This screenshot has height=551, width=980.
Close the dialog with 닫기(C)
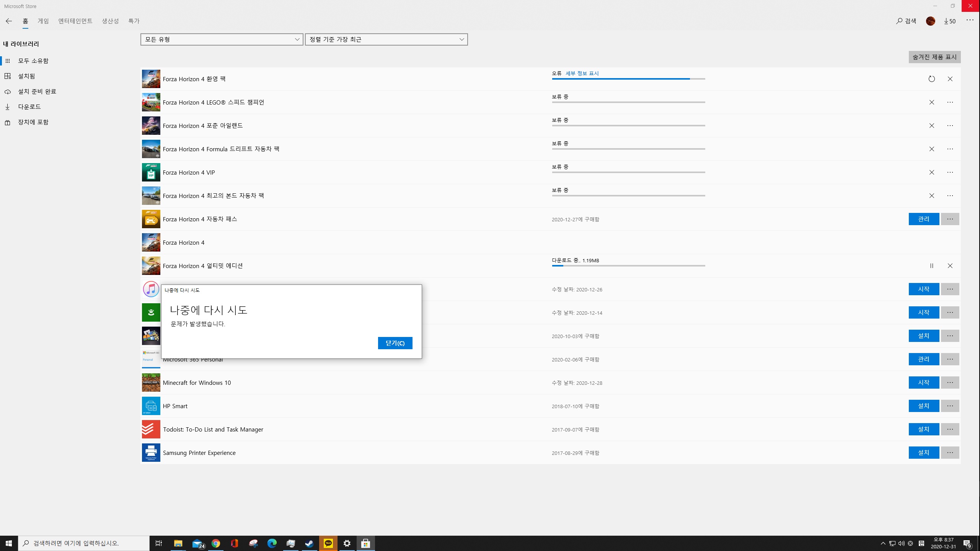point(395,343)
